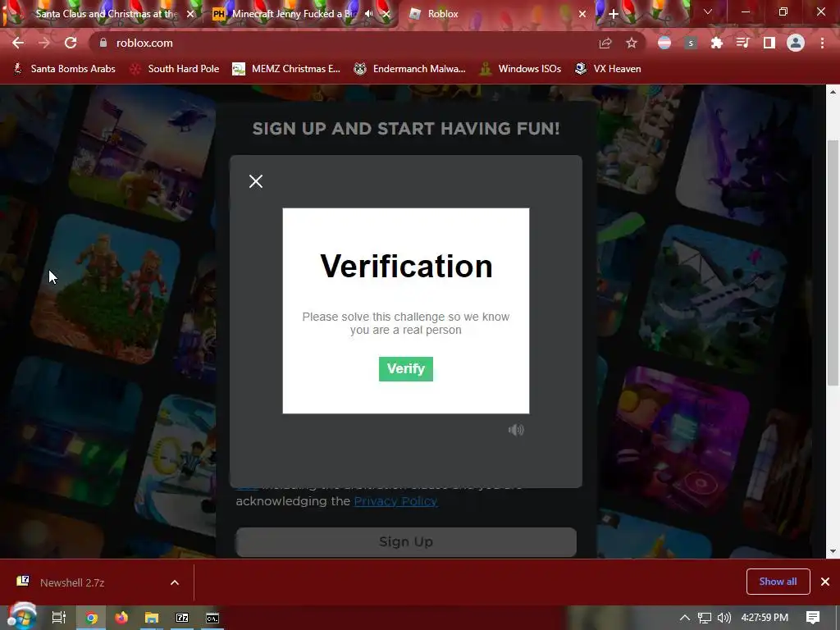Toggle the browser side panel
The height and width of the screenshot is (630, 840).
click(x=769, y=43)
